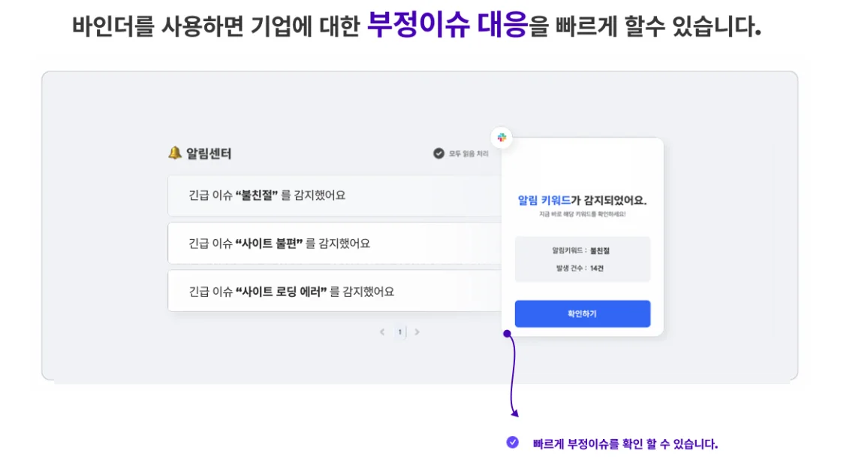Click the blue 알림 키워드 heading text

click(544, 200)
